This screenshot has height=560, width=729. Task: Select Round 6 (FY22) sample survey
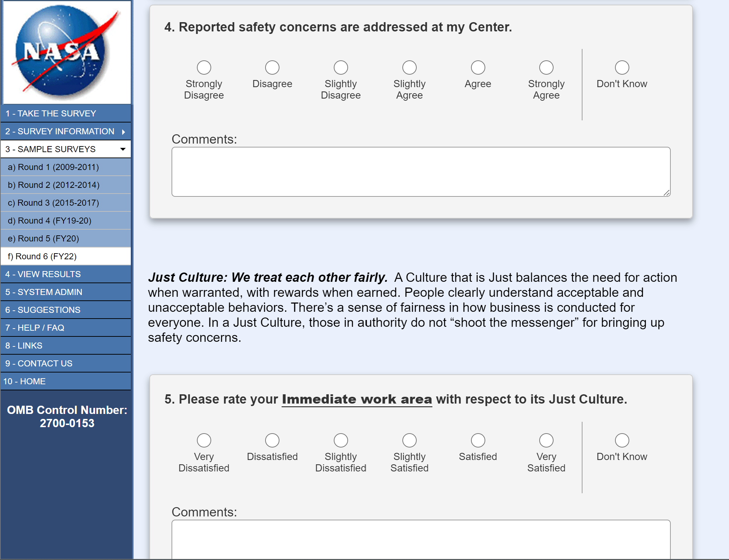[x=42, y=256]
